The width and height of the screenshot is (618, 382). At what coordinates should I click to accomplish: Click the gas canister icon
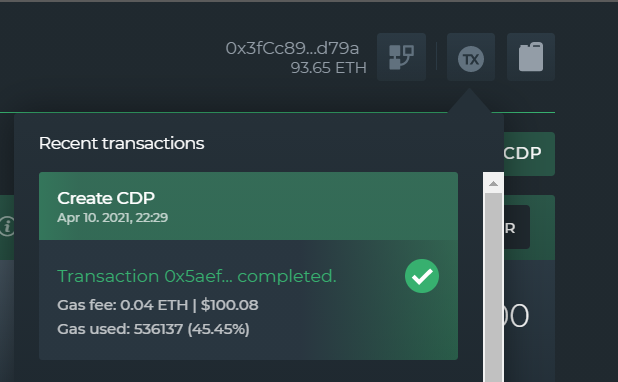[x=531, y=57]
